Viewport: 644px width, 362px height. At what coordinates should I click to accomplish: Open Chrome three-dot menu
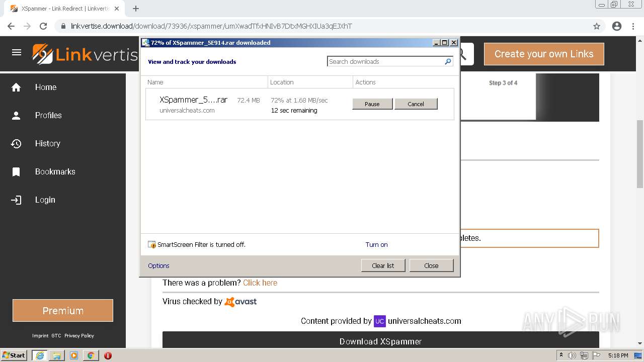[x=633, y=26]
